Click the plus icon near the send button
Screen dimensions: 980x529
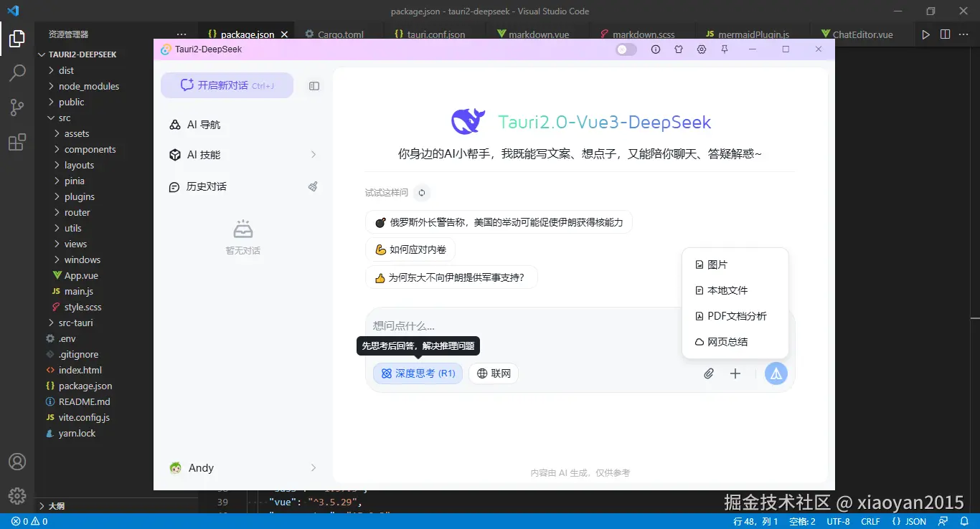[x=735, y=373]
